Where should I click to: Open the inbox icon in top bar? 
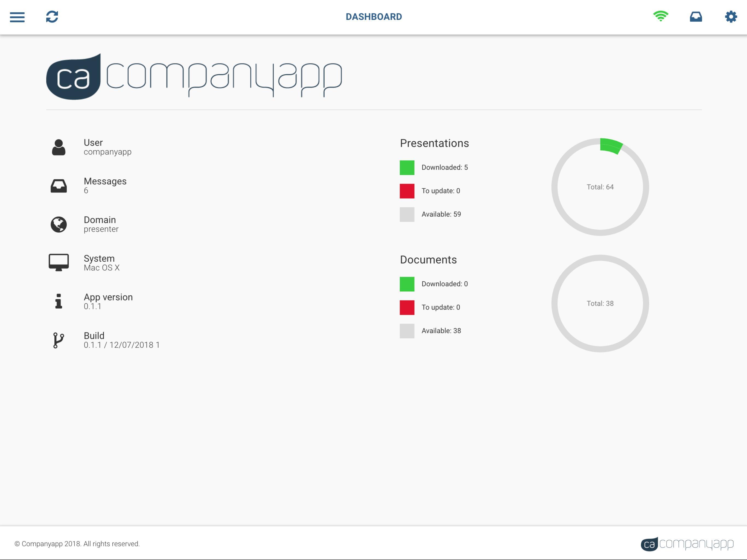pos(696,17)
